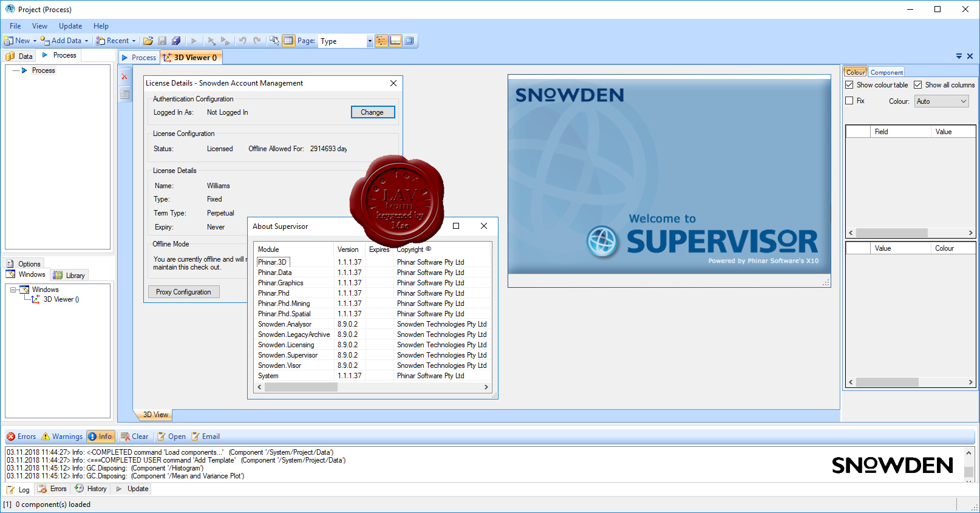Click the Proxy Configuration button
Screen dimensions: 980x513
point(183,292)
